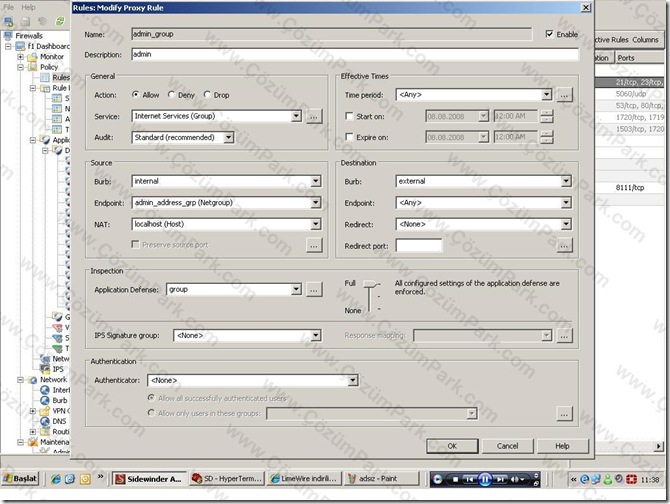Click the Description input field
670x504 pixels.
(355, 54)
